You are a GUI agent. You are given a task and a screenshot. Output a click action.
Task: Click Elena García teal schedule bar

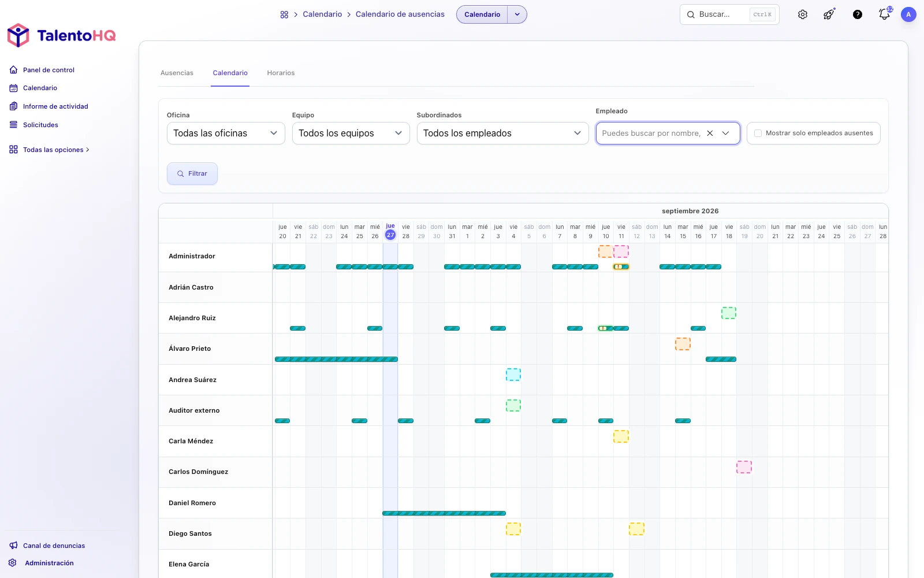click(x=552, y=575)
